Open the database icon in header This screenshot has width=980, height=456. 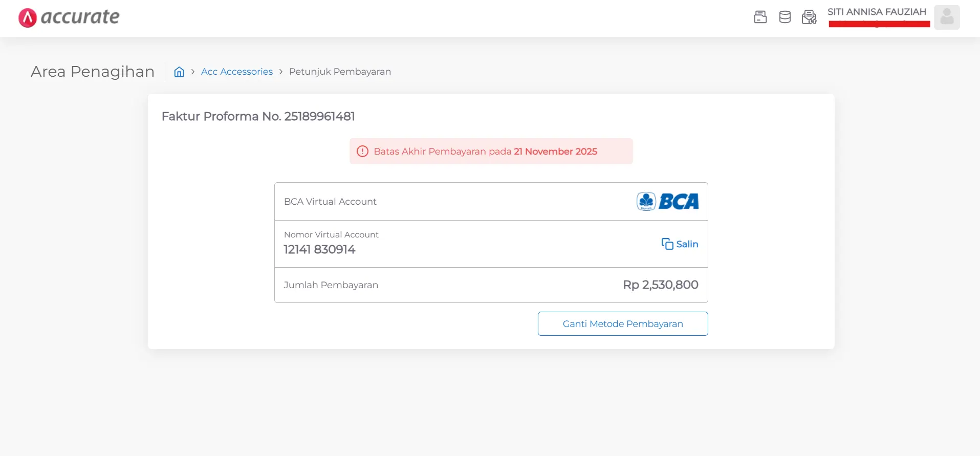coord(785,17)
